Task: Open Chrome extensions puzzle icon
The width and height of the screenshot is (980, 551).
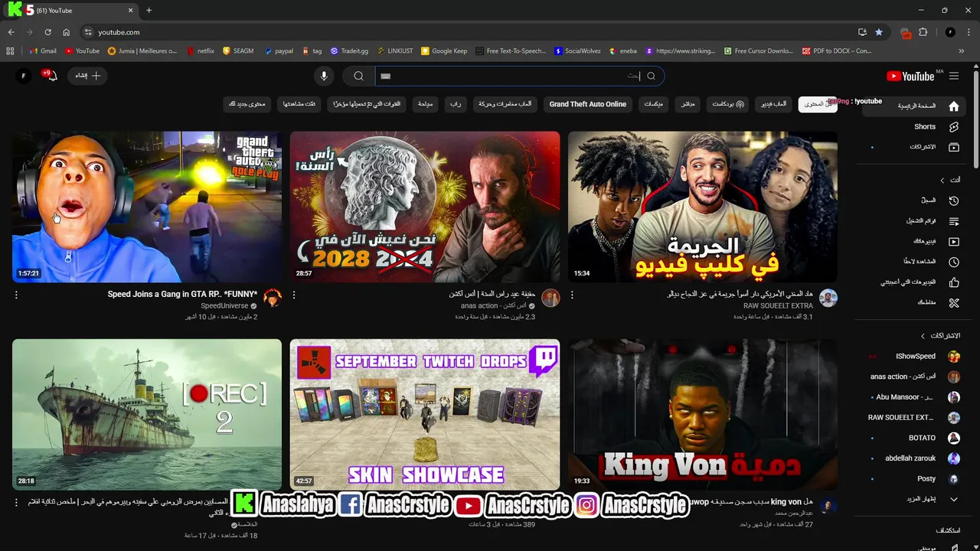Action: [x=923, y=32]
